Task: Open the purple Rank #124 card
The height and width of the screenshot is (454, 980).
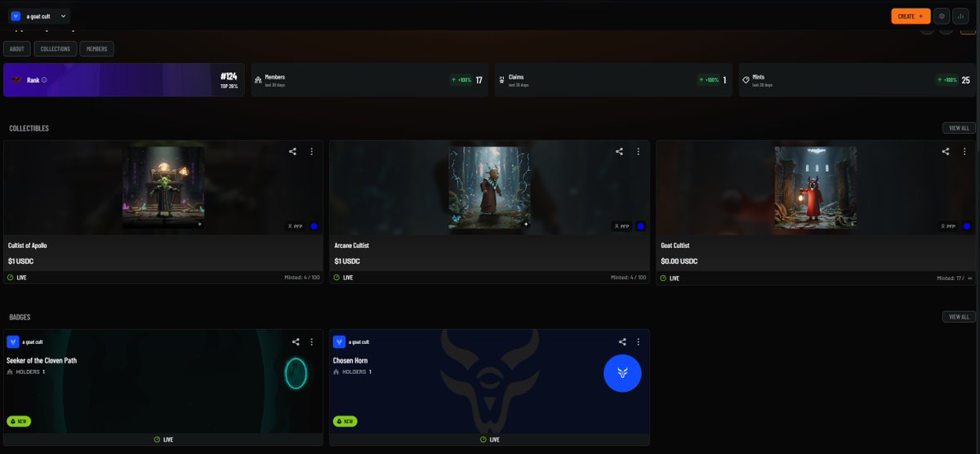Action: tap(123, 80)
